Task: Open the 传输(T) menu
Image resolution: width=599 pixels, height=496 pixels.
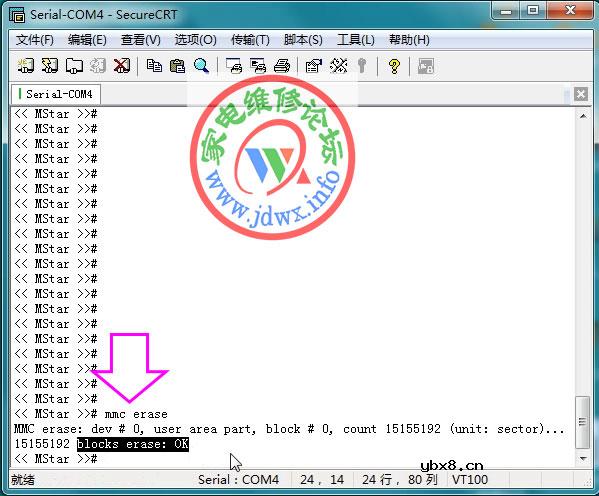Action: (250, 40)
